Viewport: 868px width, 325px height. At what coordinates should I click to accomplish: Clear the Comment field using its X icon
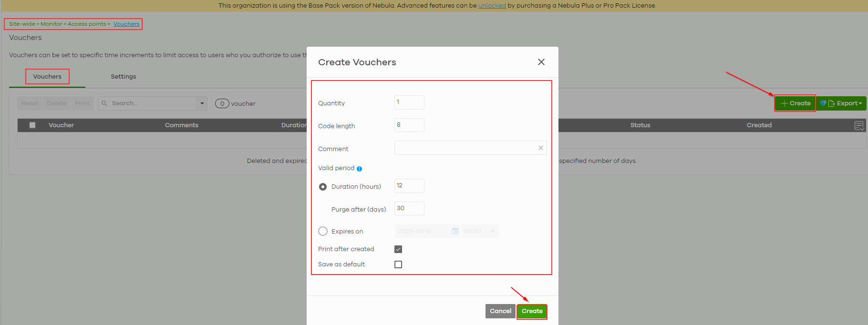tap(540, 148)
